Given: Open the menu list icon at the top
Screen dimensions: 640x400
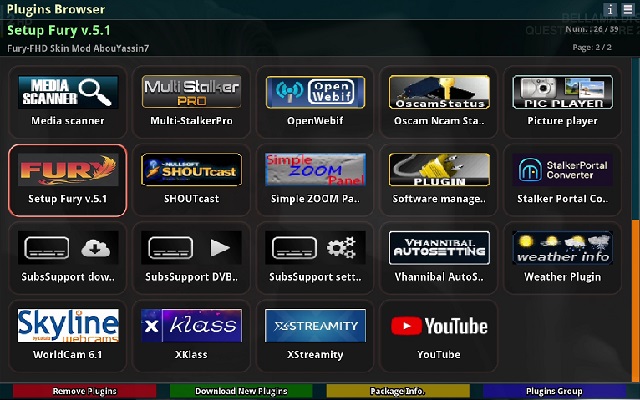Looking at the screenshot, I should click(627, 9).
